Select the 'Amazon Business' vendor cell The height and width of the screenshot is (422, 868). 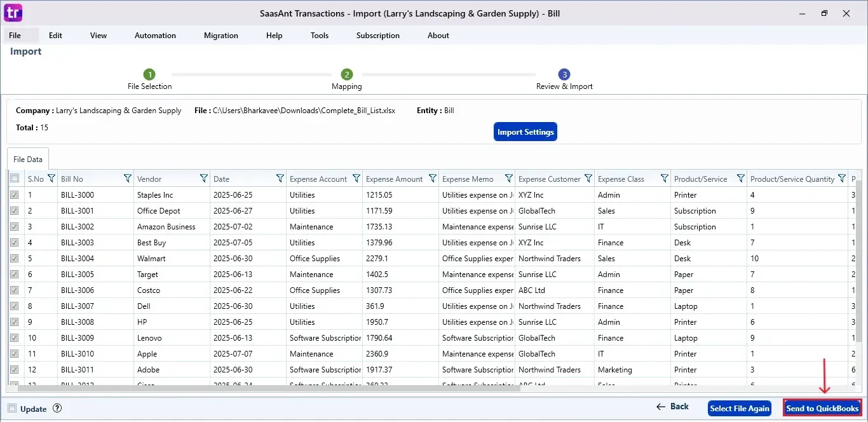click(172, 227)
